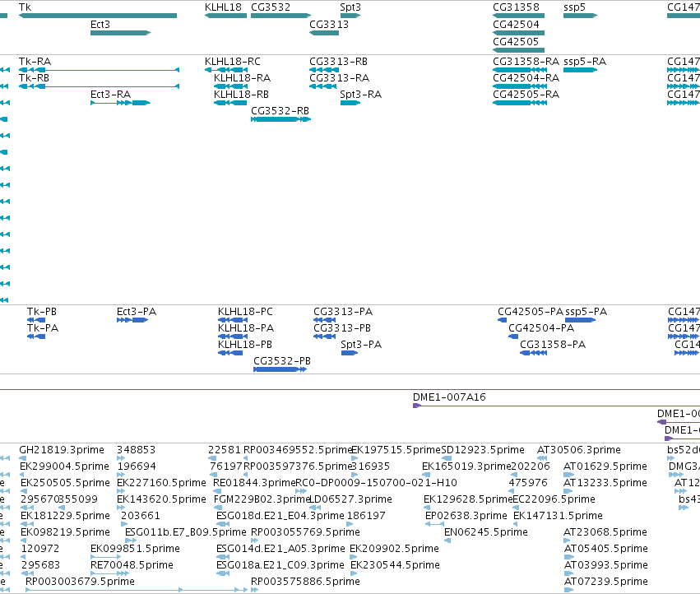Select the Tk-RB transcript

[99, 86]
